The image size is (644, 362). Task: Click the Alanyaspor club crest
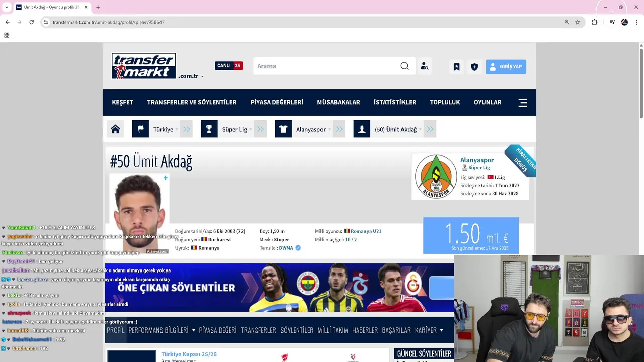(x=436, y=176)
